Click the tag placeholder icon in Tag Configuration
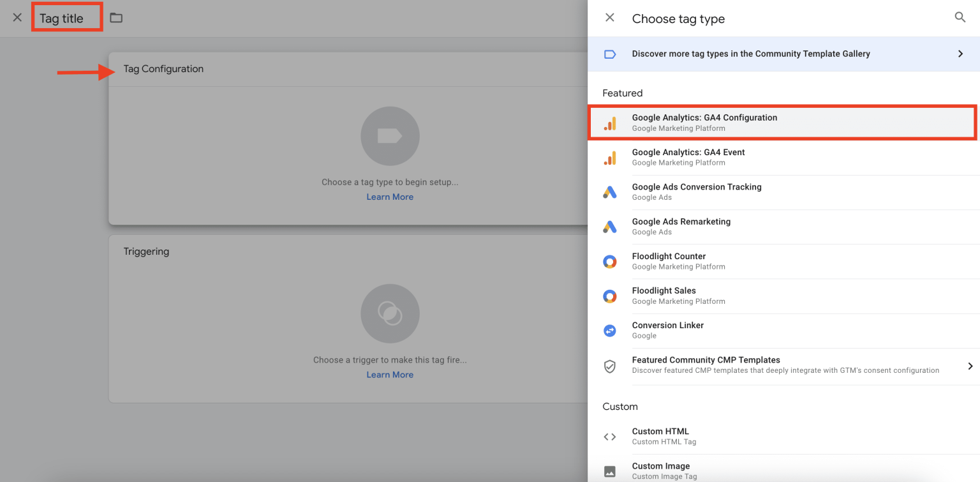Image resolution: width=980 pixels, height=482 pixels. click(390, 136)
